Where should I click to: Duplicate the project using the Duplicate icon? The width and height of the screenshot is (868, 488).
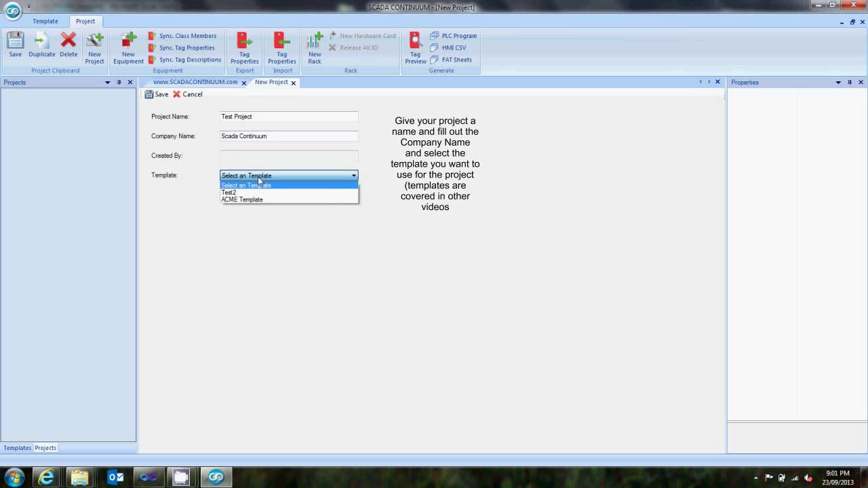(x=42, y=45)
